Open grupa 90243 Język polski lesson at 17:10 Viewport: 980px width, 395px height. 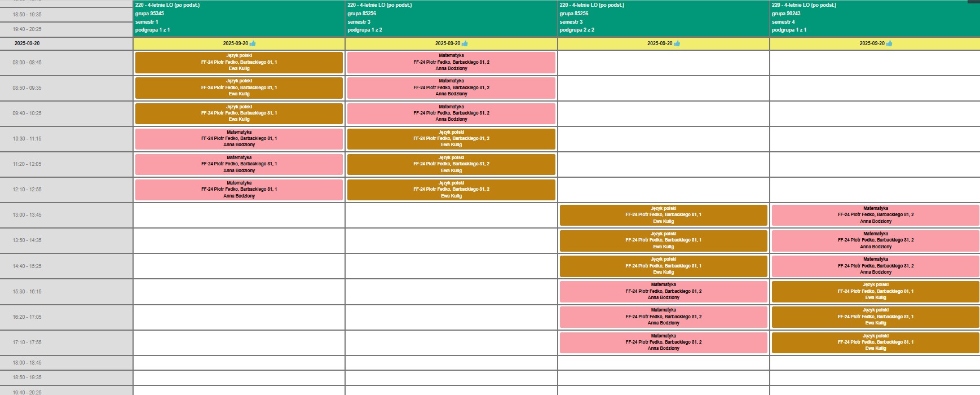pyautogui.click(x=876, y=343)
